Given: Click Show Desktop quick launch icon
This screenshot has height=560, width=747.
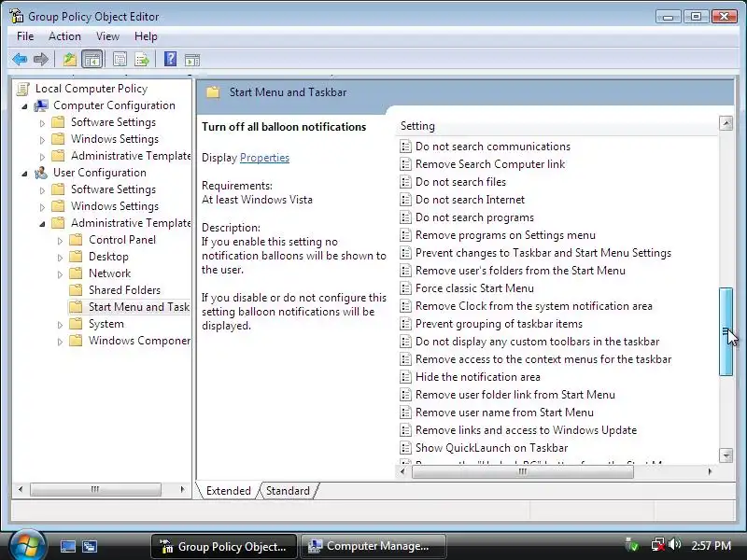Looking at the screenshot, I should [x=67, y=546].
